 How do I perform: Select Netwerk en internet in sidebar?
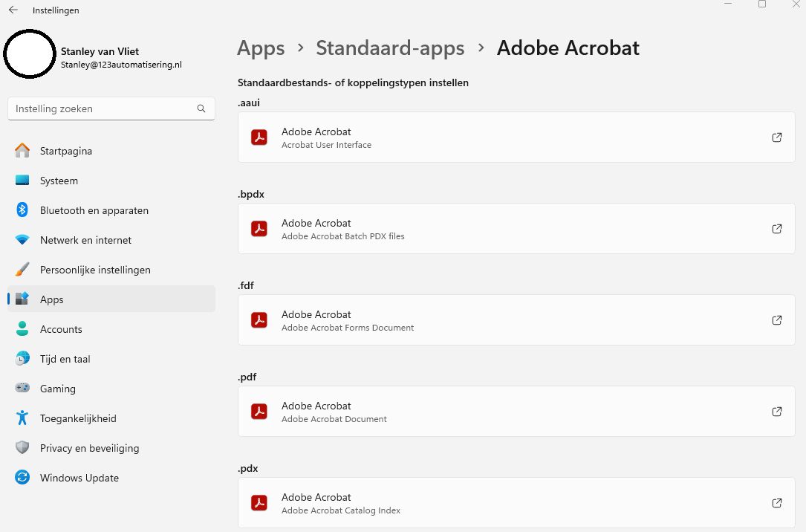coord(85,240)
